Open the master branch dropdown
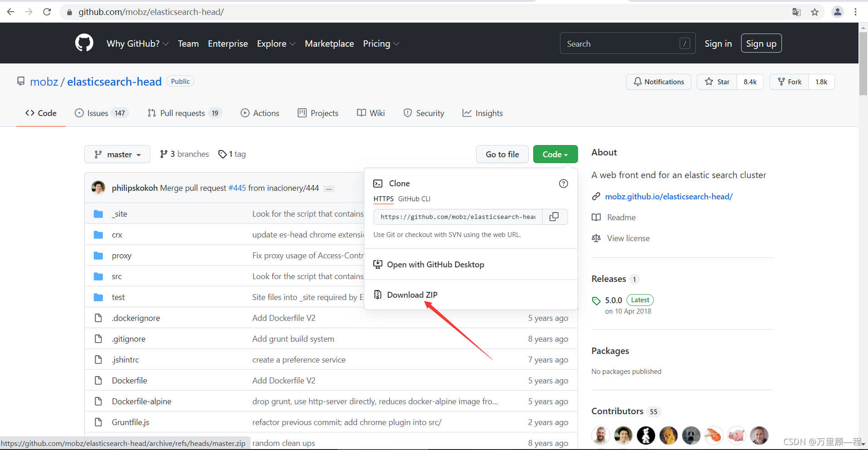The height and width of the screenshot is (450, 868). click(117, 155)
